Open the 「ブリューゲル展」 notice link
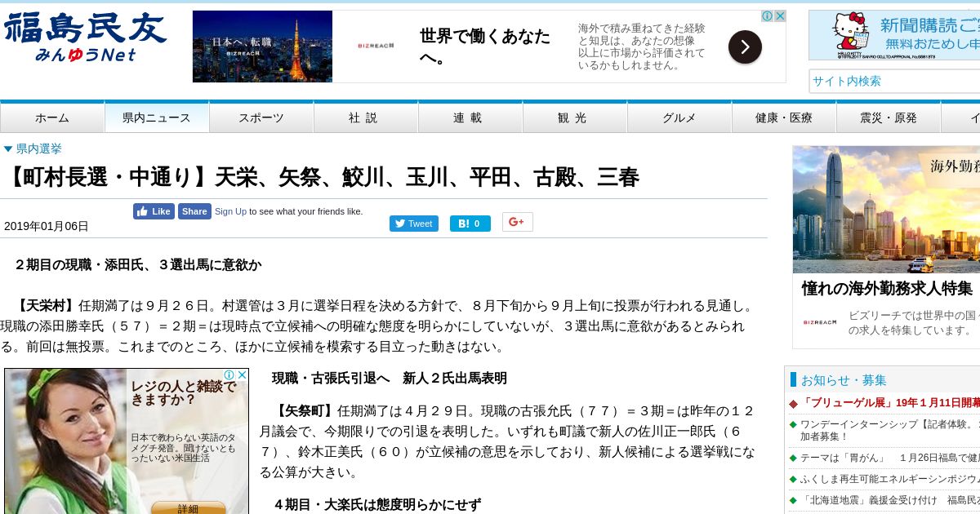The width and height of the screenshot is (980, 514). [890, 403]
